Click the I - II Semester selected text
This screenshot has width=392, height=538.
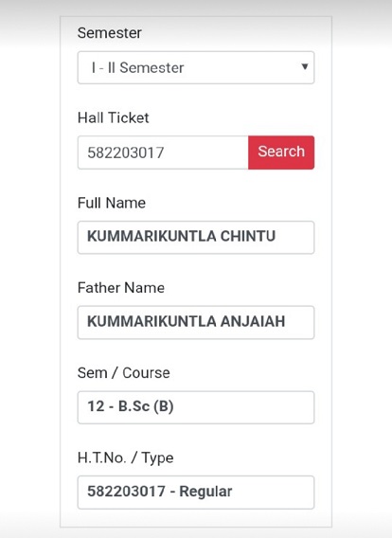(138, 67)
